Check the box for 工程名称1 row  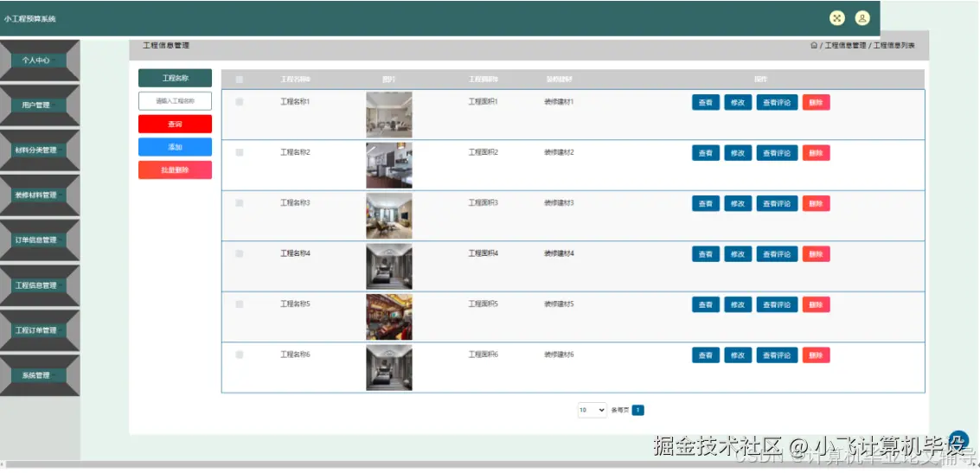click(x=240, y=102)
